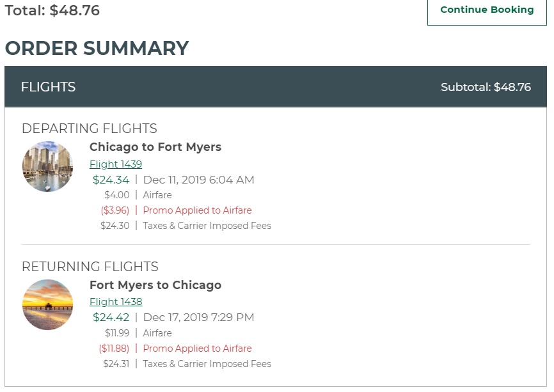
Task: Click the Dec 11, 2019 6:04 AM date
Action: pyautogui.click(x=198, y=180)
